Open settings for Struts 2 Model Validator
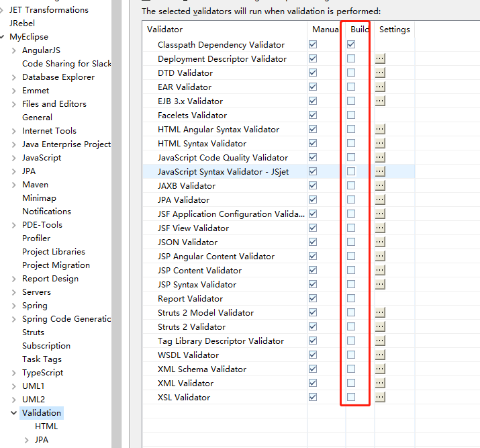This screenshot has width=480, height=448. pyautogui.click(x=380, y=312)
